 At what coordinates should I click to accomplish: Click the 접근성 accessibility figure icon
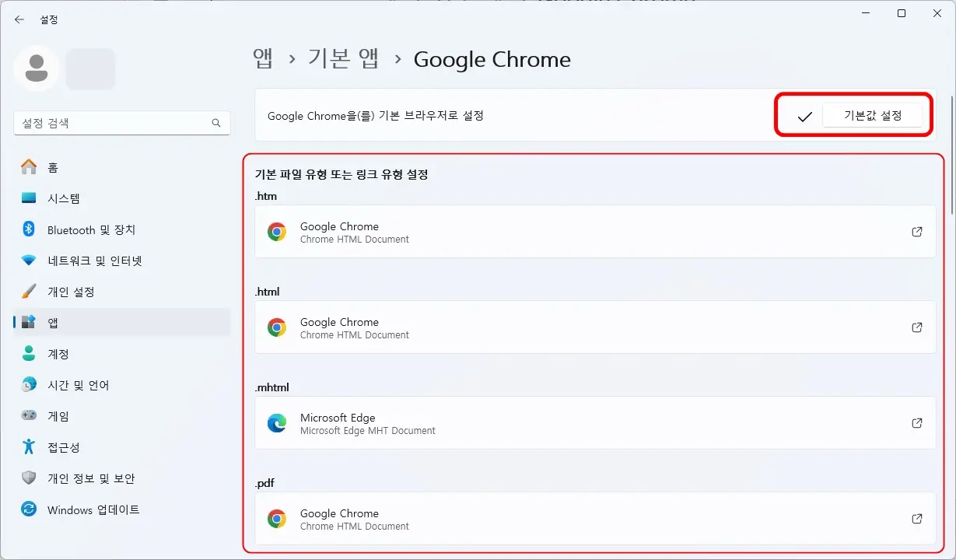coord(29,447)
